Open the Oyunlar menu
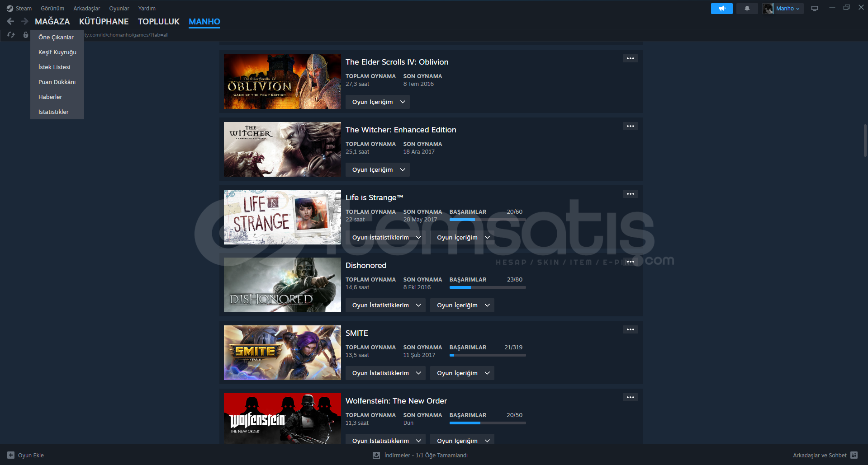The image size is (868, 465). 119,8
